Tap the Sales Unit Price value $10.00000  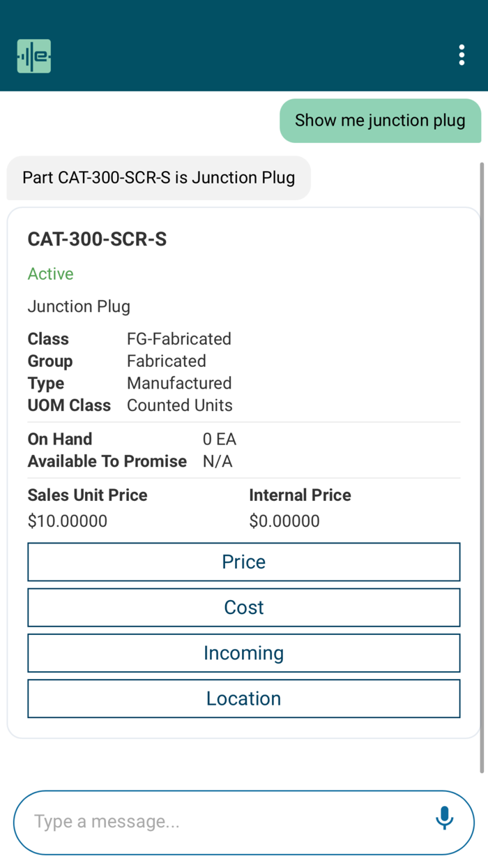pyautogui.click(x=68, y=521)
